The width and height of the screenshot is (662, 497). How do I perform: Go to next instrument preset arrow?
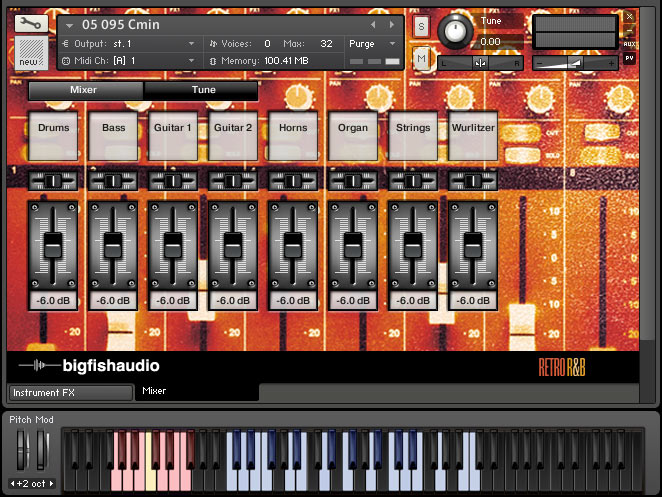(392, 25)
